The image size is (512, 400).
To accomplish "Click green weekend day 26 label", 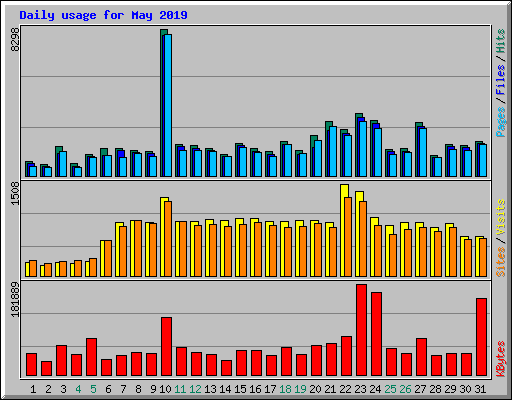I will point(405,389).
